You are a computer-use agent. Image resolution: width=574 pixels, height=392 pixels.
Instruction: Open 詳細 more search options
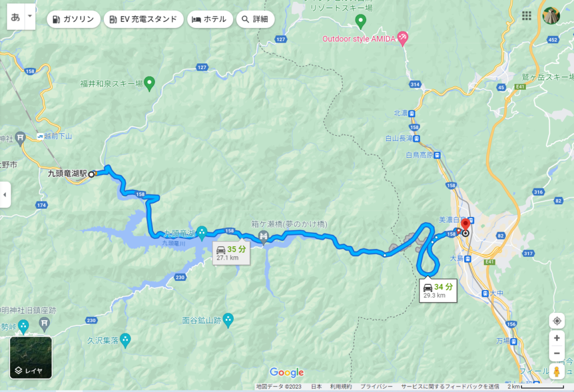click(255, 19)
